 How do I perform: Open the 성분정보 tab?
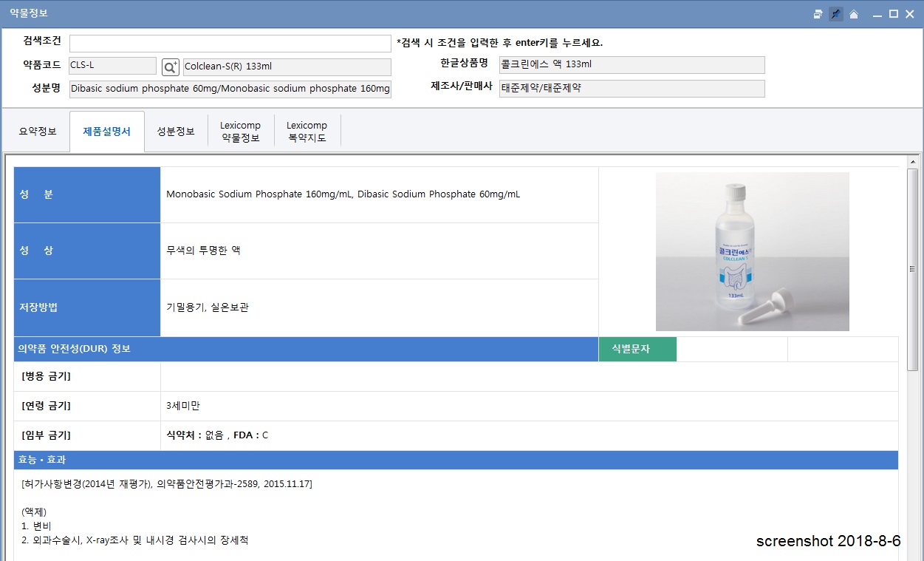[176, 132]
